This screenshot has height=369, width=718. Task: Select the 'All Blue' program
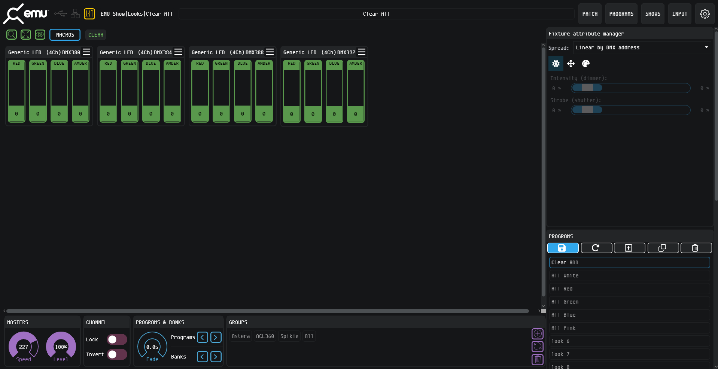(629, 315)
